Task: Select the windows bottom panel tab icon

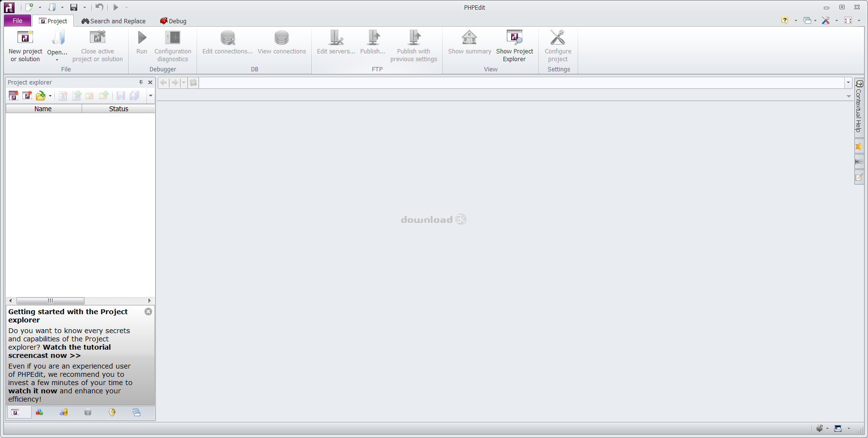Action: point(136,412)
